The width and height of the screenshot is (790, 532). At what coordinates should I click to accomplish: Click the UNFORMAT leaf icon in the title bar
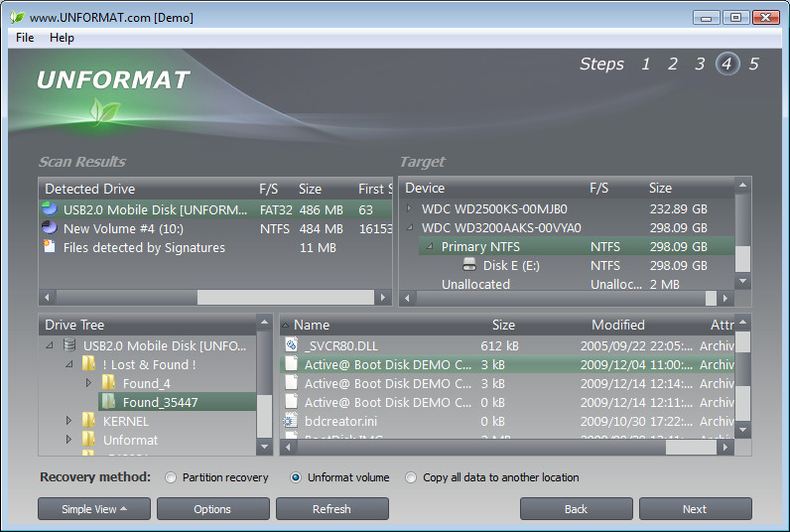point(17,17)
